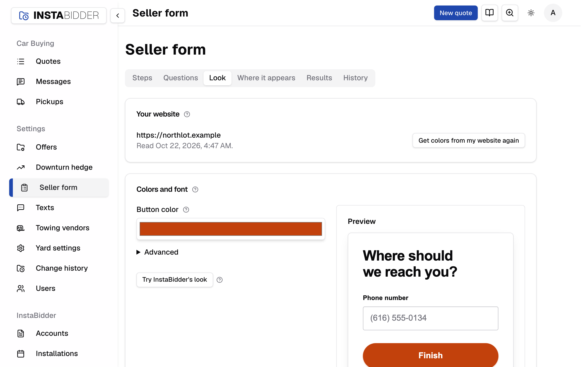Switch to the Where it appears tab
Image resolution: width=588 pixels, height=367 pixels.
[266, 78]
